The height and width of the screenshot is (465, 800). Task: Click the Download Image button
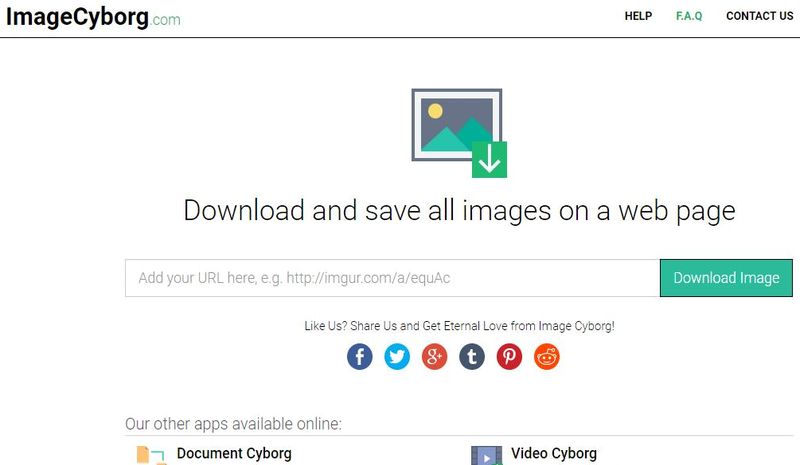coord(726,278)
